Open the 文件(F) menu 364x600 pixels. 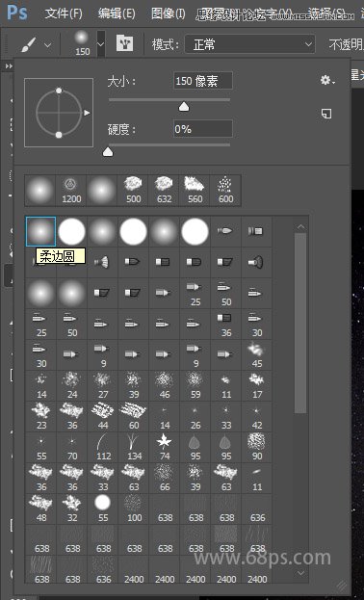tap(64, 14)
